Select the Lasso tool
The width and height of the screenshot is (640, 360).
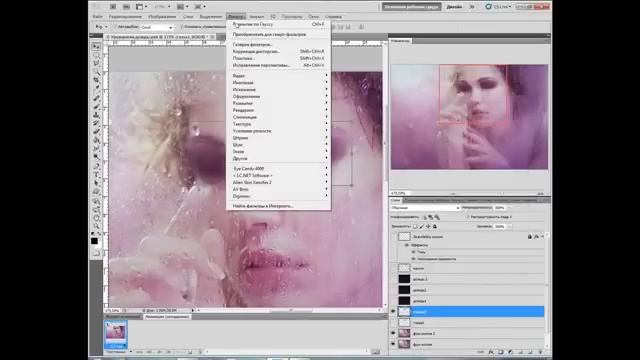pyautogui.click(x=96, y=63)
